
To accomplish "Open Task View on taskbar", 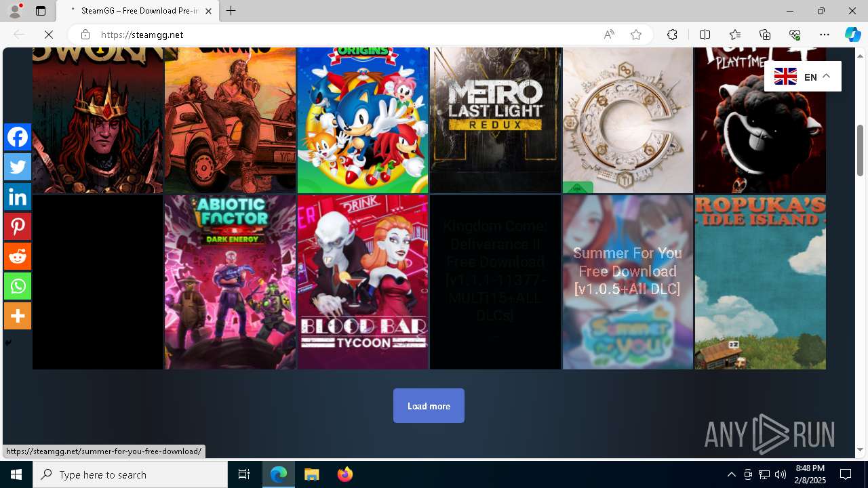I will 244,474.
